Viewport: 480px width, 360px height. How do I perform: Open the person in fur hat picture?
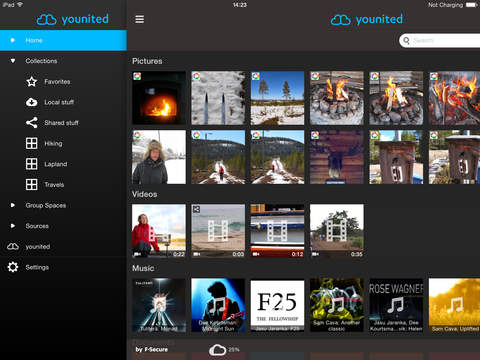pyautogui.click(x=159, y=157)
